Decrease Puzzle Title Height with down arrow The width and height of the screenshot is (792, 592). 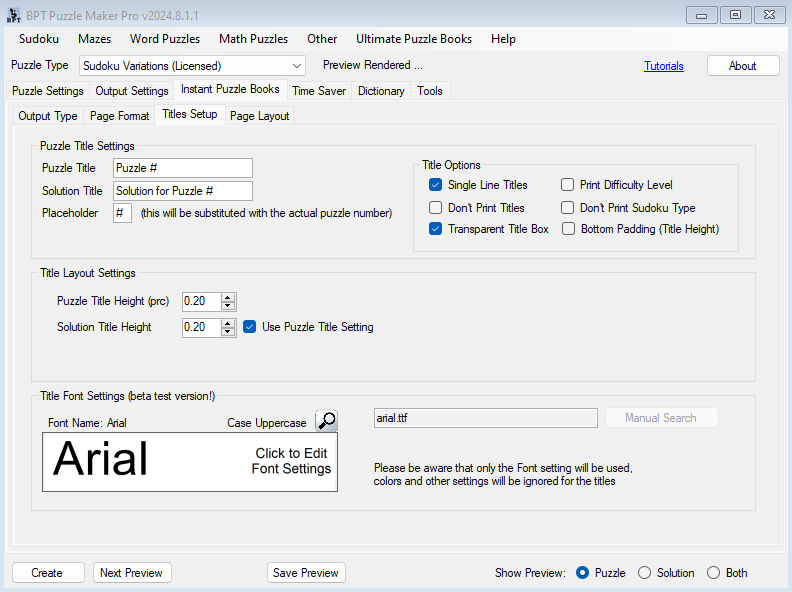pyautogui.click(x=228, y=306)
